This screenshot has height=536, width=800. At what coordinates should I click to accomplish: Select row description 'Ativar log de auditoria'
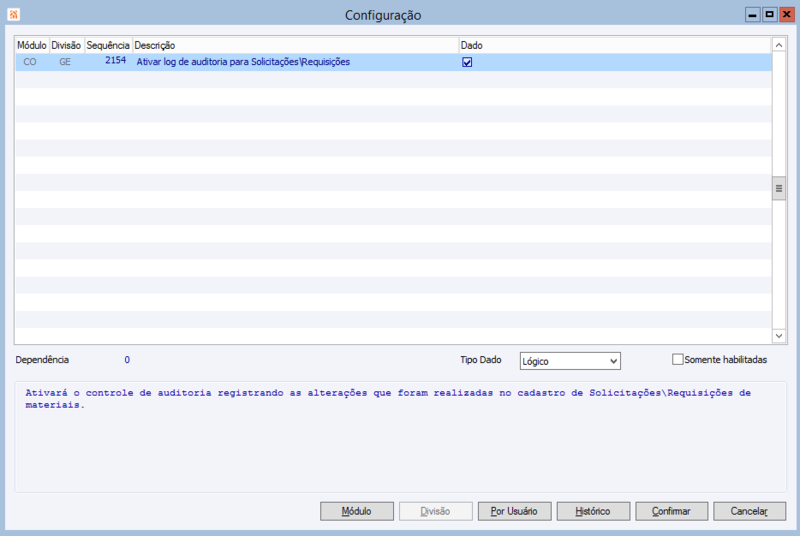click(x=243, y=62)
